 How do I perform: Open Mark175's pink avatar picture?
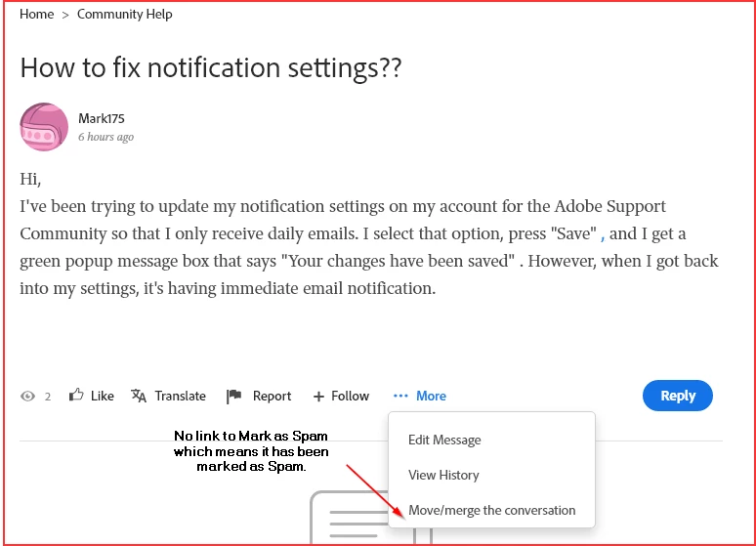(x=44, y=127)
